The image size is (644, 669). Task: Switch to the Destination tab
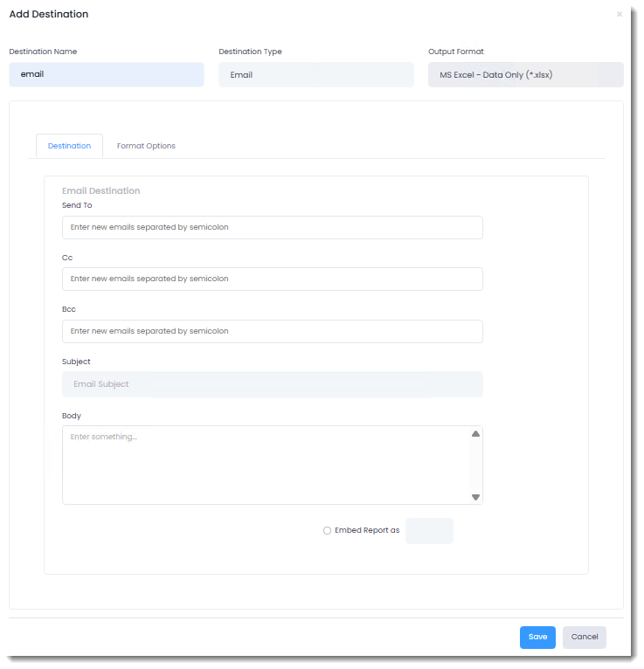click(x=69, y=146)
